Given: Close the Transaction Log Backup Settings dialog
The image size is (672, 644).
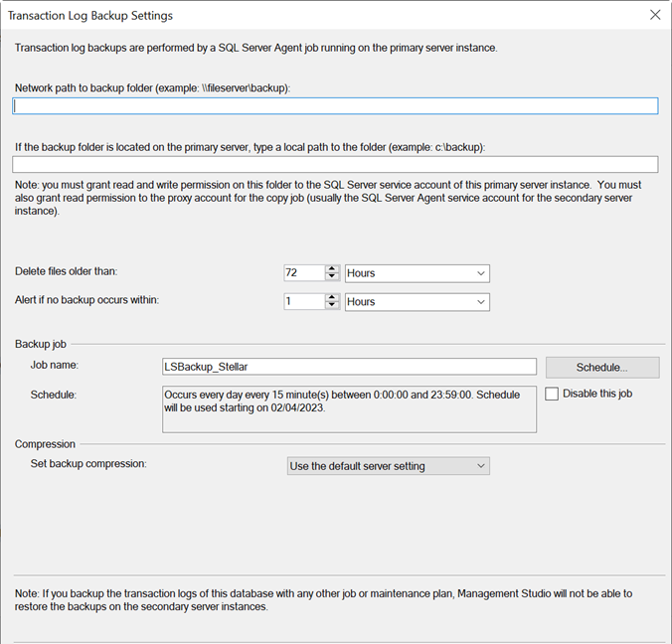Looking at the screenshot, I should 655,15.
